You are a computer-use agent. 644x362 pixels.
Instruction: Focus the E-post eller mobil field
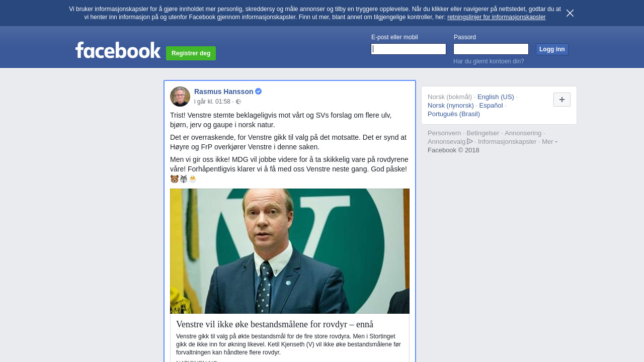409,49
